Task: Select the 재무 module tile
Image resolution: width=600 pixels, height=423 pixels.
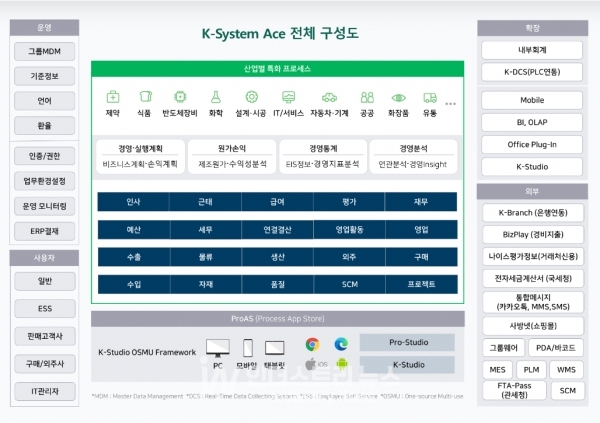Action: 421,202
